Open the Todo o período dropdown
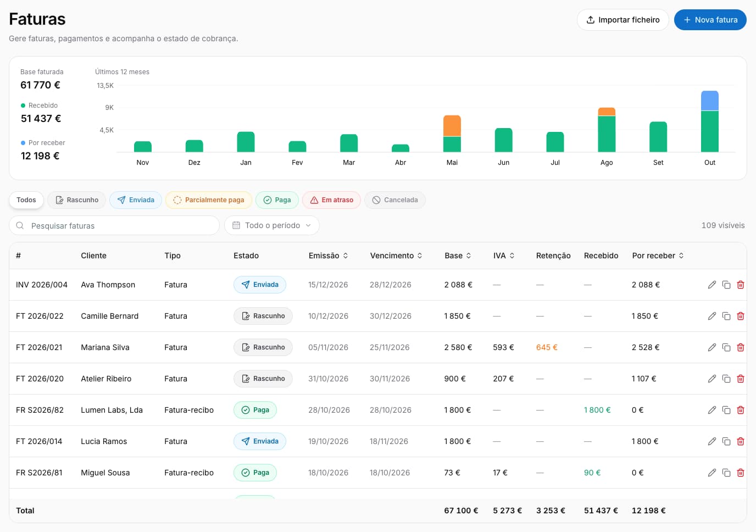 pyautogui.click(x=272, y=225)
